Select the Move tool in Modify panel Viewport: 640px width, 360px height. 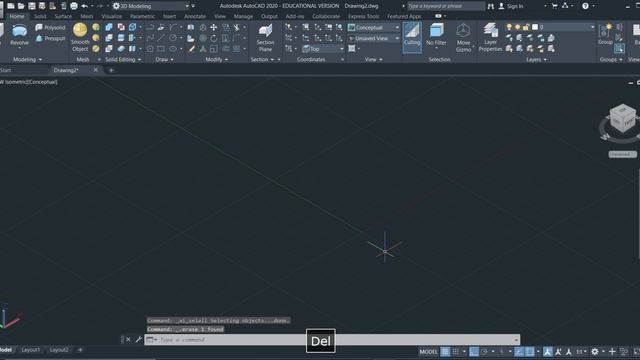click(213, 27)
